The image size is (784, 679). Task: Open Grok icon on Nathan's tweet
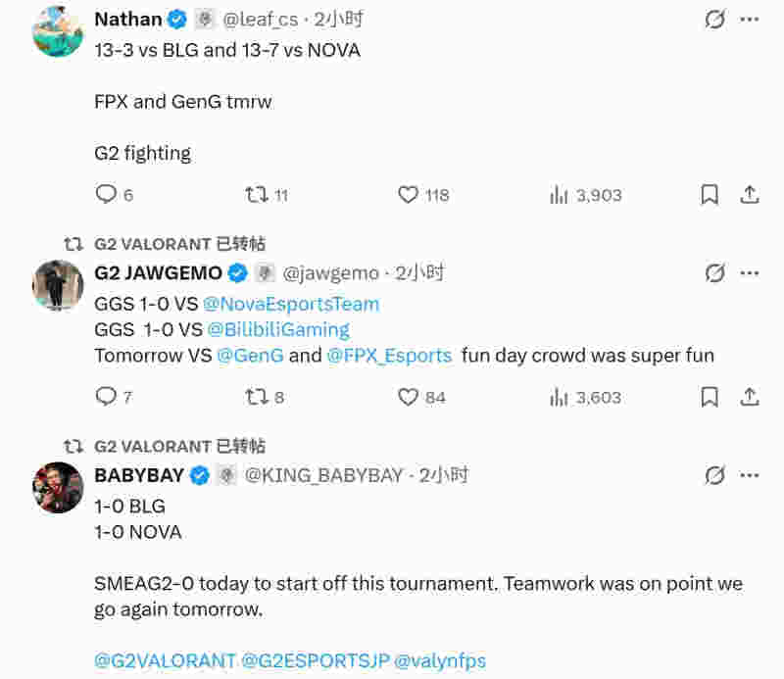click(715, 19)
